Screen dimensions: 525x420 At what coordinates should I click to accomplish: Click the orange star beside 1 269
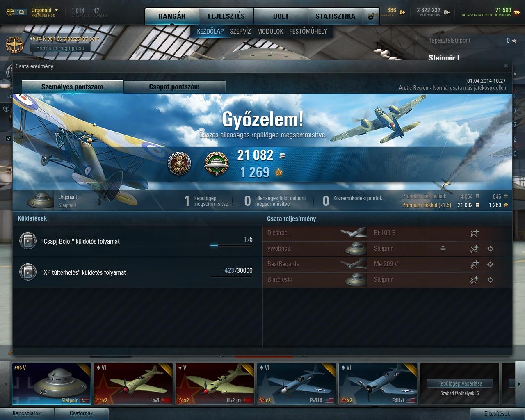click(x=279, y=172)
